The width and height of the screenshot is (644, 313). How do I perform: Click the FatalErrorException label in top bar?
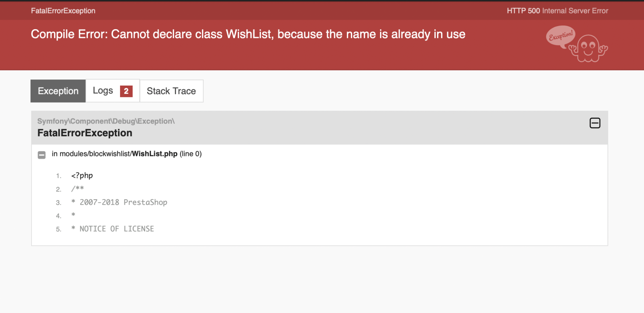(x=63, y=11)
